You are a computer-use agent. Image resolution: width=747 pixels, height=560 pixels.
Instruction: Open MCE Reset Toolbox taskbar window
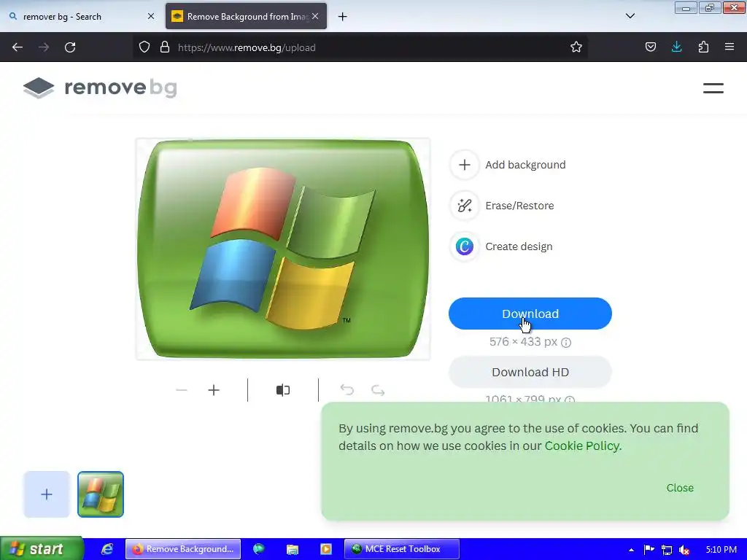pyautogui.click(x=402, y=549)
